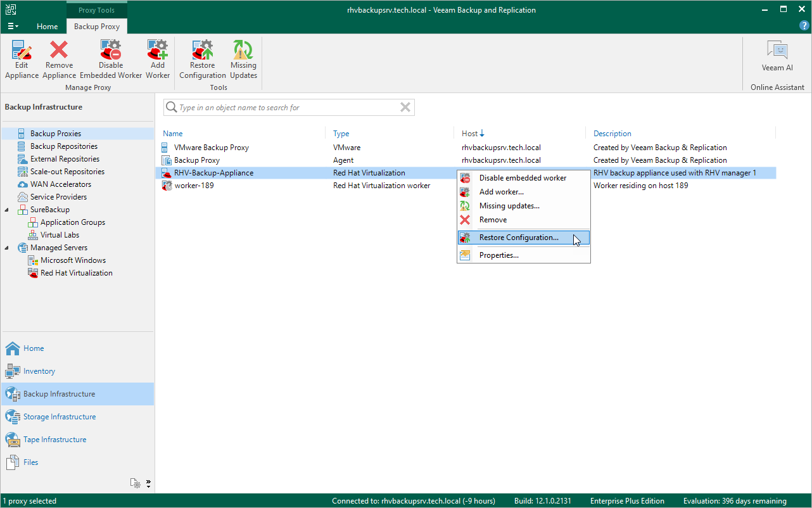Click Connected to server status text
Image resolution: width=812 pixels, height=508 pixels.
pyautogui.click(x=414, y=501)
